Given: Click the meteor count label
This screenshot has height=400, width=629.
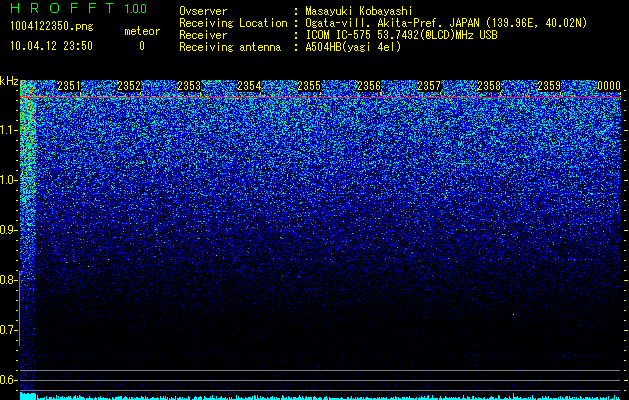Looking at the screenshot, I should 142,32.
